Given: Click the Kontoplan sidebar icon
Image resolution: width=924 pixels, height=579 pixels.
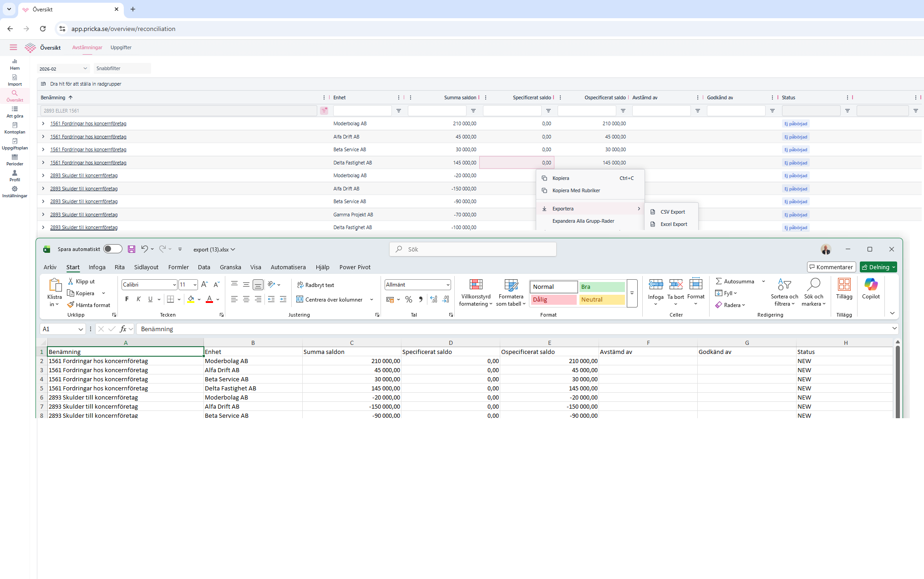Looking at the screenshot, I should tap(15, 125).
